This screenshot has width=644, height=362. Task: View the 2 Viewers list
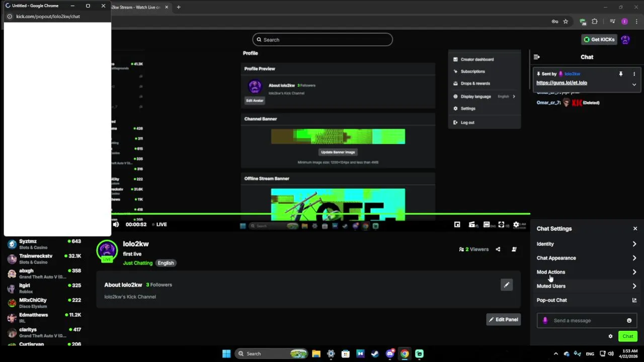[473, 249]
